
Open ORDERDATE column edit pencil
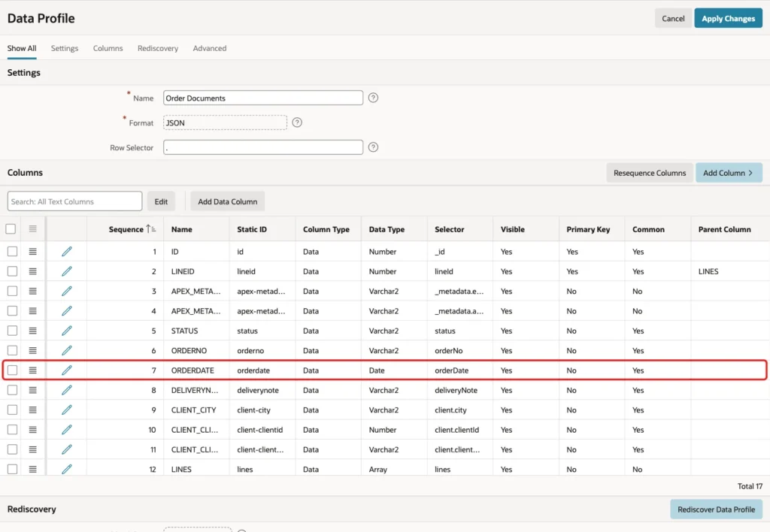67,370
